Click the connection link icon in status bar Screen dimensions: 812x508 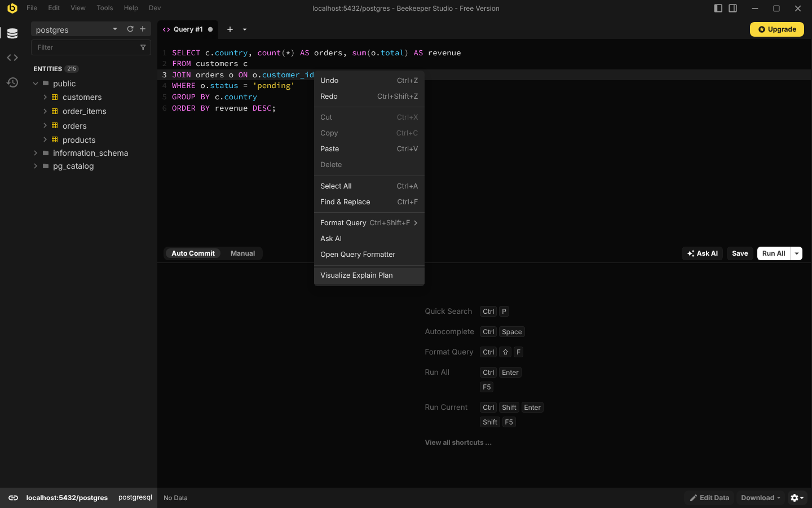click(13, 498)
